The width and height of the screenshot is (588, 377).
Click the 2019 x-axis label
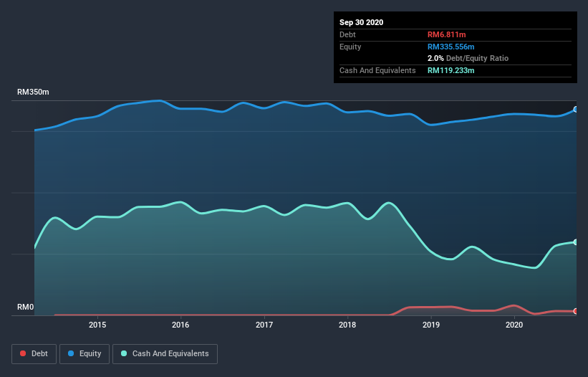(431, 325)
